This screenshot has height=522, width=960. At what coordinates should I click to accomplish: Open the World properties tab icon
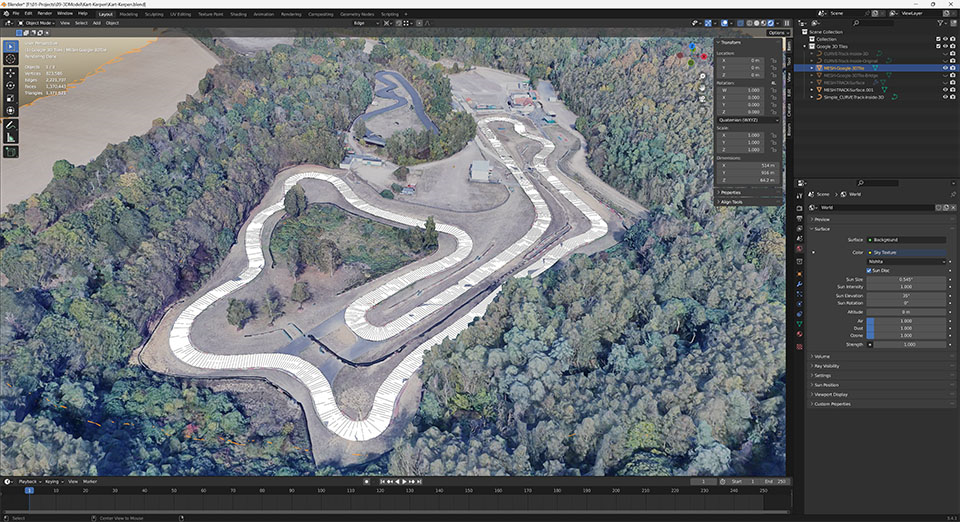(799, 249)
